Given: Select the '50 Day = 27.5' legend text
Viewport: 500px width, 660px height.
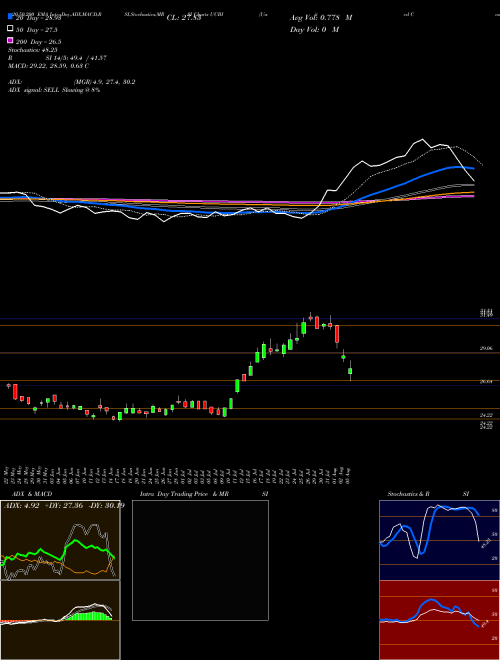Looking at the screenshot, I should [x=37, y=30].
